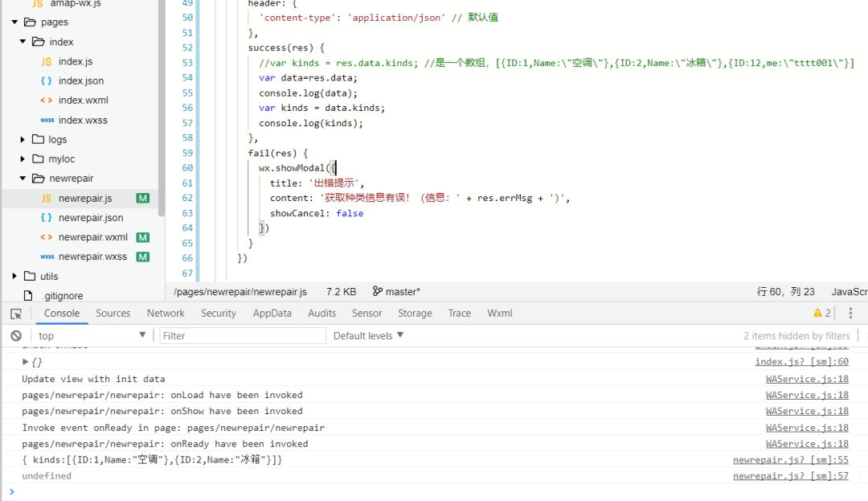Open the Storage tab
This screenshot has height=501, width=868.
tap(415, 313)
